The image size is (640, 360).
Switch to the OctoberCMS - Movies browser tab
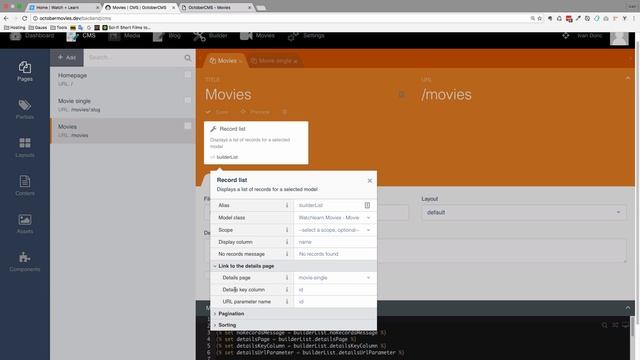(x=216, y=7)
